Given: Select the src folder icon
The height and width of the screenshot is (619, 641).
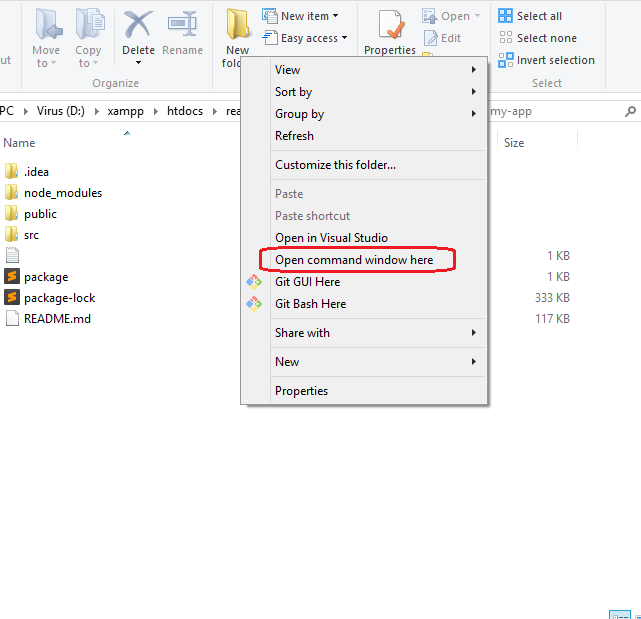Looking at the screenshot, I should [x=11, y=235].
